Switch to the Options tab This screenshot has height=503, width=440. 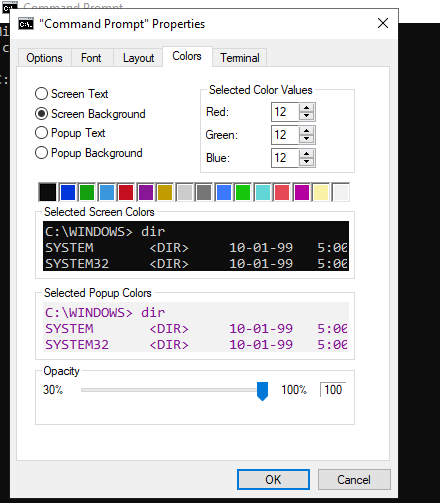tap(44, 58)
